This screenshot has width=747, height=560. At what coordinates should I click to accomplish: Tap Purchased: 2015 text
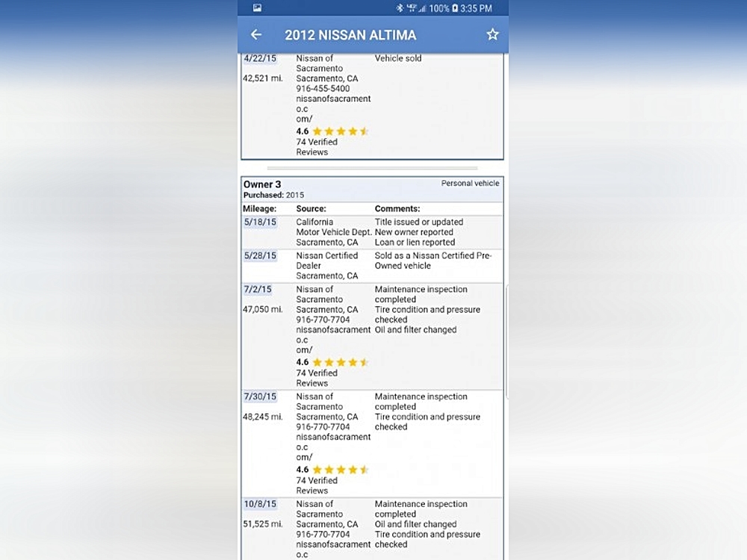click(x=273, y=195)
